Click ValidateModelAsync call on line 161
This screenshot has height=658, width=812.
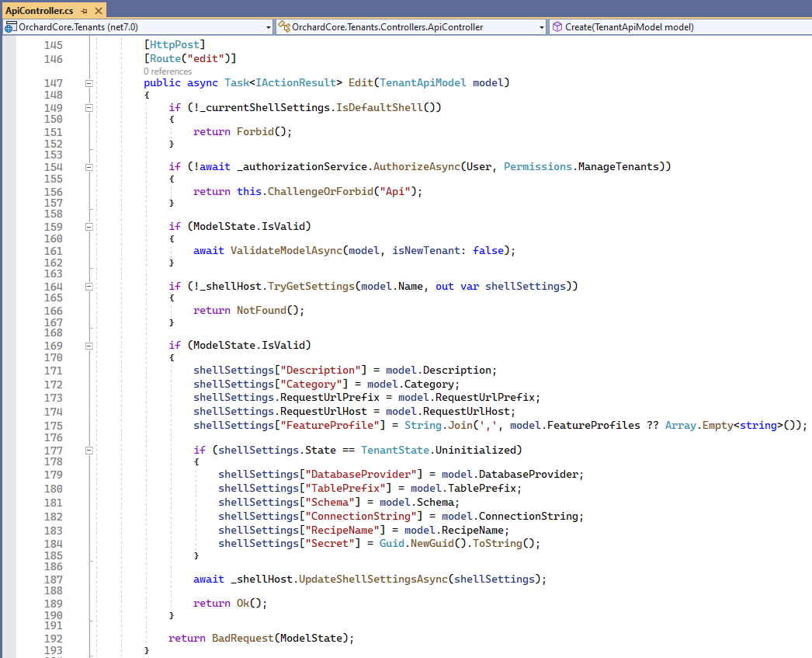tap(286, 251)
